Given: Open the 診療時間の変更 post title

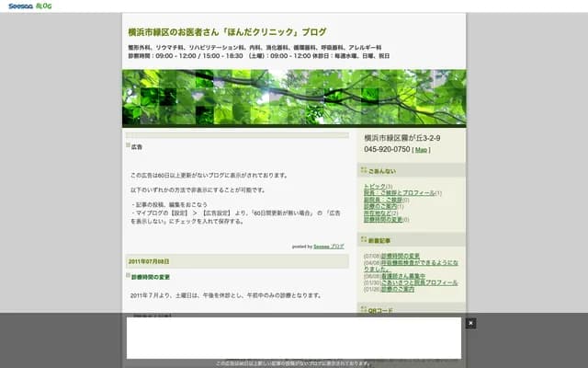Looking at the screenshot, I should click(151, 276).
